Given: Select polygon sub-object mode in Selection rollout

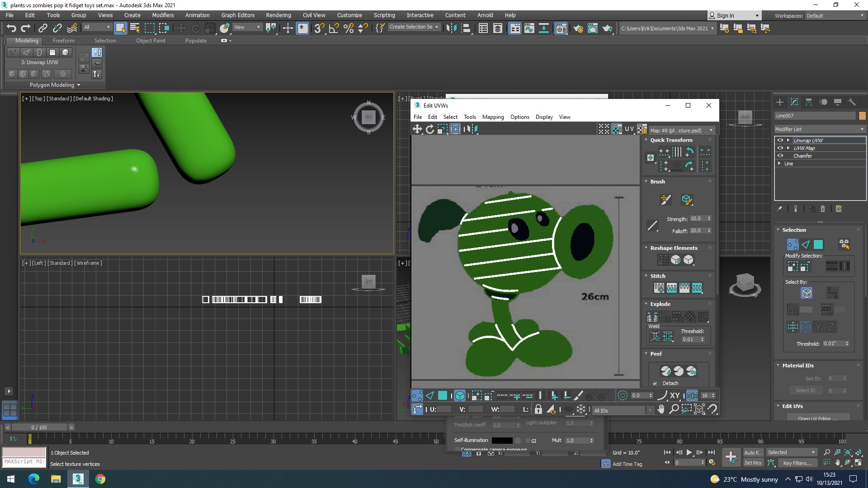Looking at the screenshot, I should 818,244.
